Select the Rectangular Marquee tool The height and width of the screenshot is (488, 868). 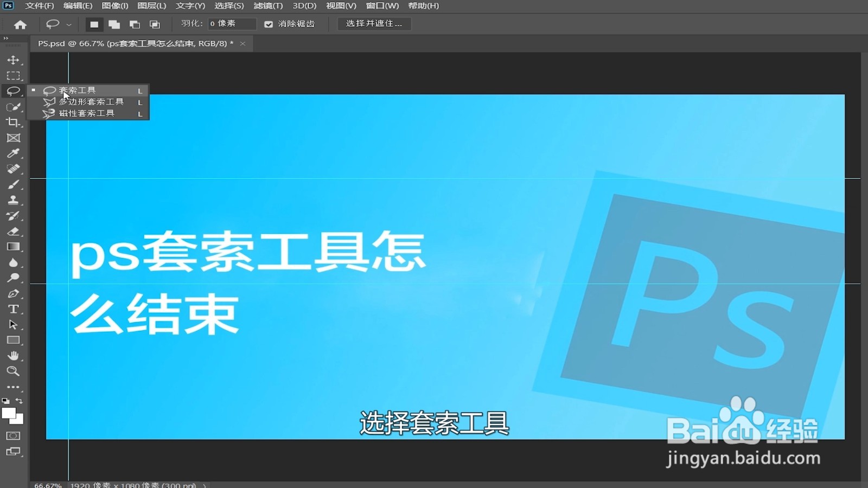14,76
